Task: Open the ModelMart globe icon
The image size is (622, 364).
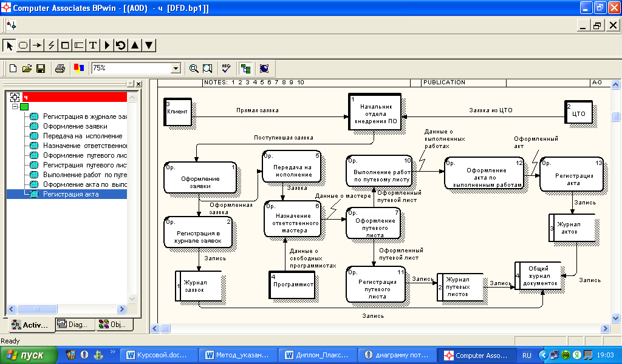Action: [264, 69]
